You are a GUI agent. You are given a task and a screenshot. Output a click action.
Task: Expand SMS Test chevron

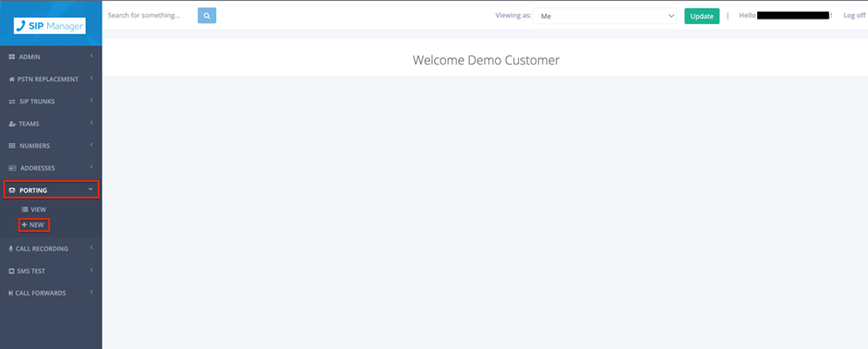[91, 270]
